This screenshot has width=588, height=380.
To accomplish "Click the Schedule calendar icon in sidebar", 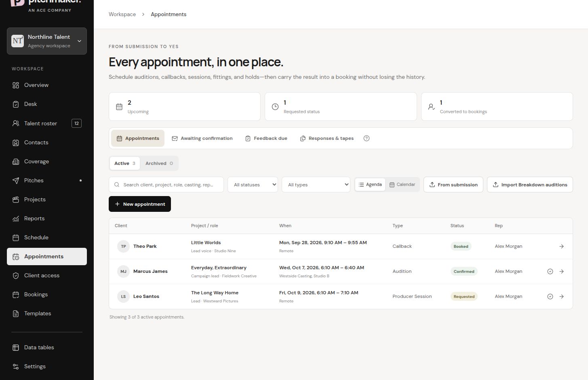I will 16,237.
